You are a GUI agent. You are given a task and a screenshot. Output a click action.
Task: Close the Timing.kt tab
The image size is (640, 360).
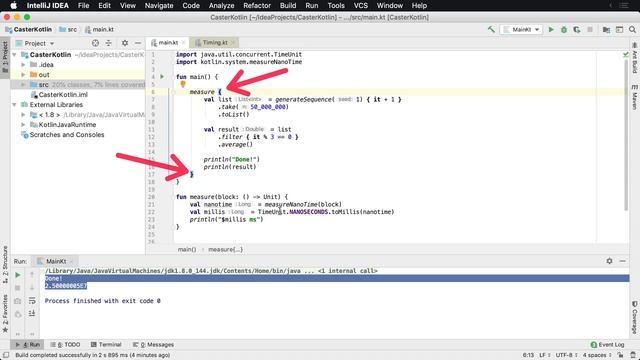point(233,42)
